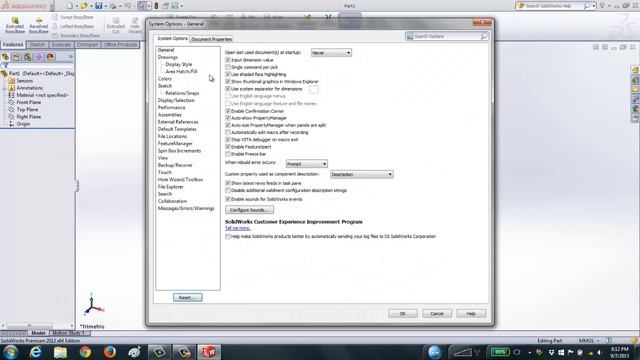Open the PropertyManager tab icon
This screenshot has width=640, height=360.
(x=16, y=57)
